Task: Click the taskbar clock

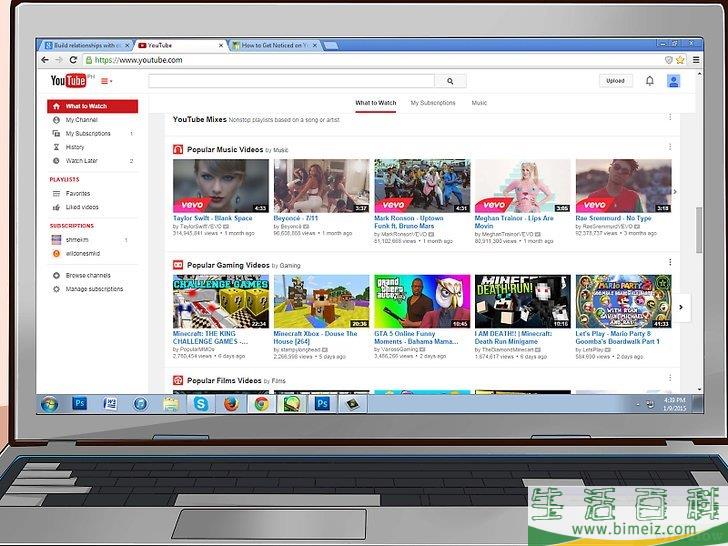Action: point(675,404)
